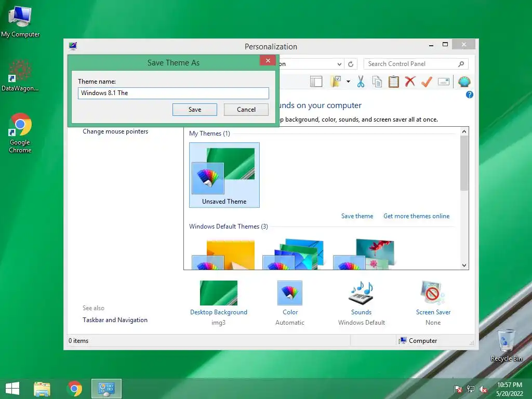Select the yellow Windows default theme

pos(223,255)
